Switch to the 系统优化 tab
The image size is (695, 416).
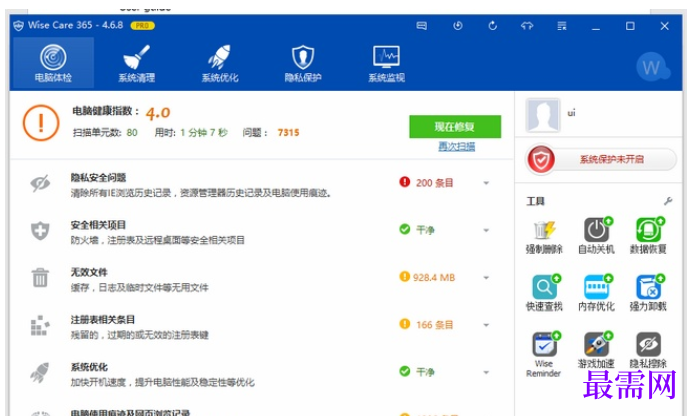pyautogui.click(x=220, y=62)
